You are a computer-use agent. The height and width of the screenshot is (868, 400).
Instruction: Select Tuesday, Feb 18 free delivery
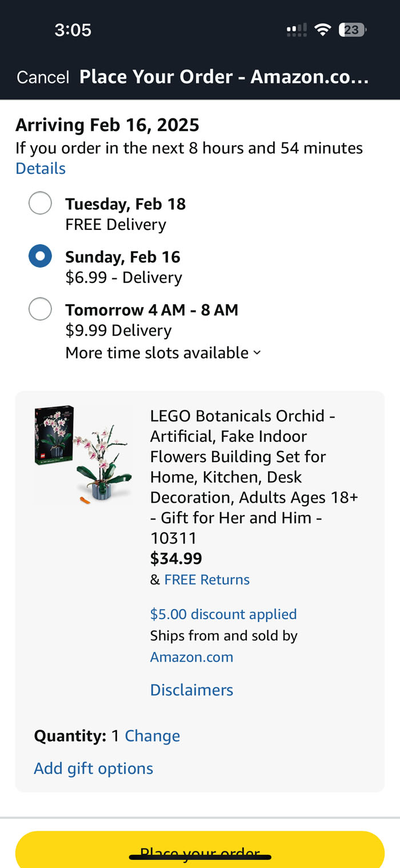pos(40,204)
